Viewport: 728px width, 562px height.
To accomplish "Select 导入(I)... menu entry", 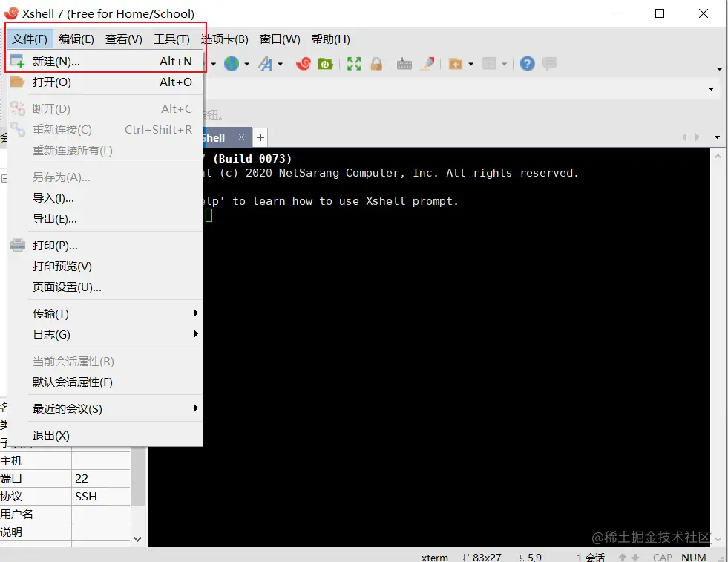I will point(105,198).
